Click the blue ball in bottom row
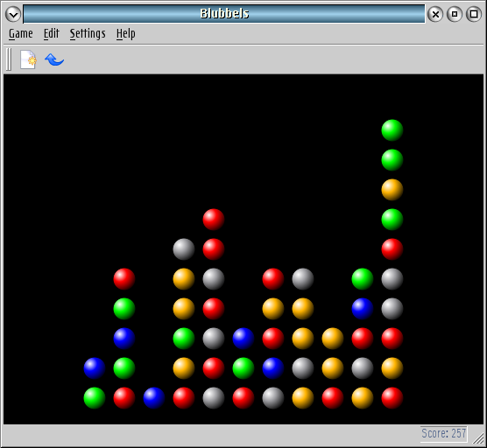 pyautogui.click(x=154, y=398)
